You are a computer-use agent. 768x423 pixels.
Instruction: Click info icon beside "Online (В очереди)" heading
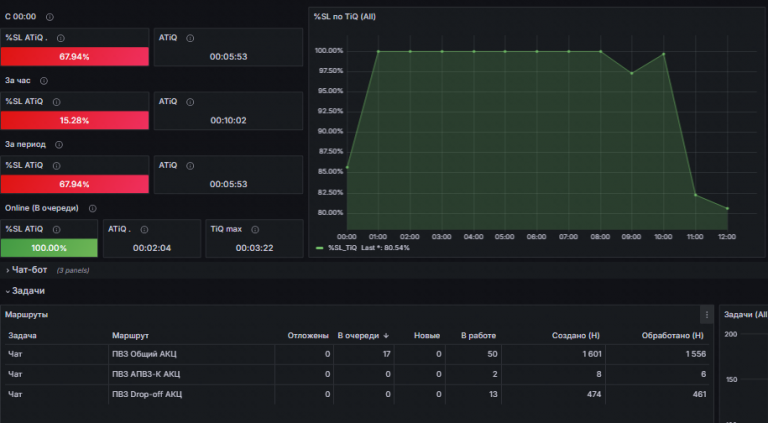(93, 209)
